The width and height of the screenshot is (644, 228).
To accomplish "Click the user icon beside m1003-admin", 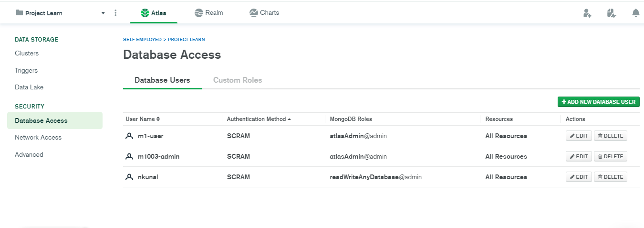I will tap(129, 157).
